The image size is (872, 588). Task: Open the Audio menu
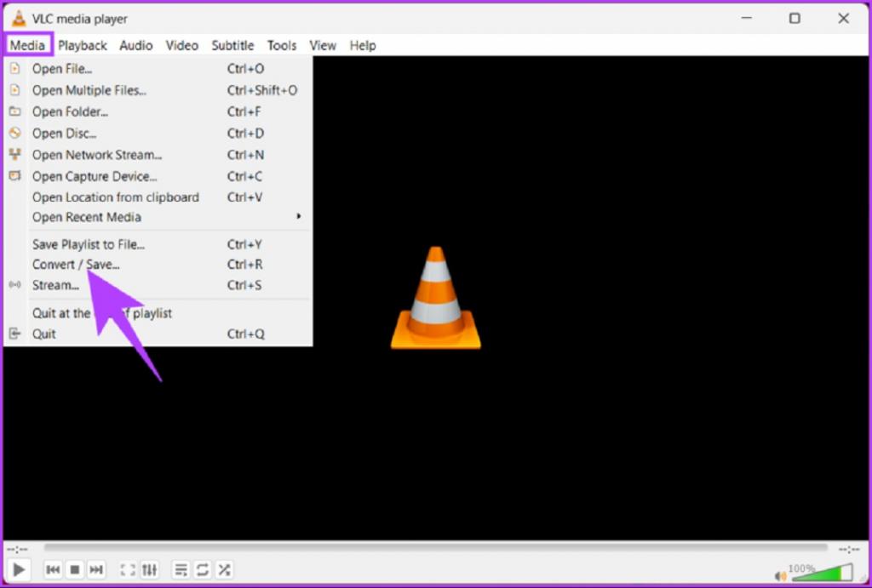coord(135,45)
